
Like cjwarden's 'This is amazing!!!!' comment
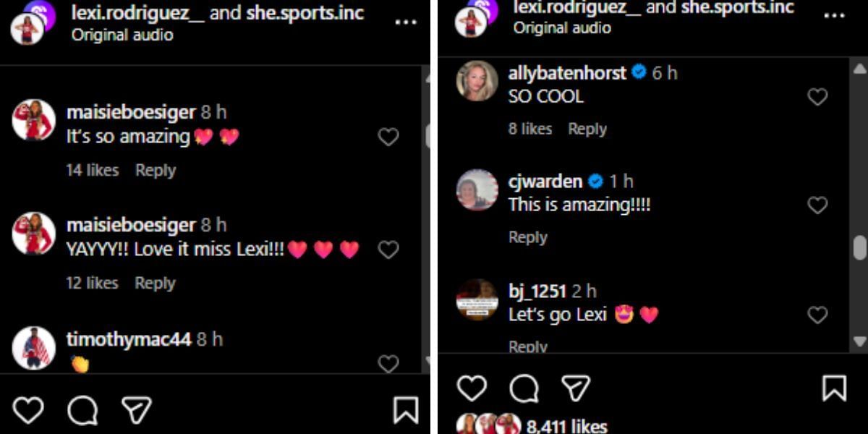tap(817, 205)
